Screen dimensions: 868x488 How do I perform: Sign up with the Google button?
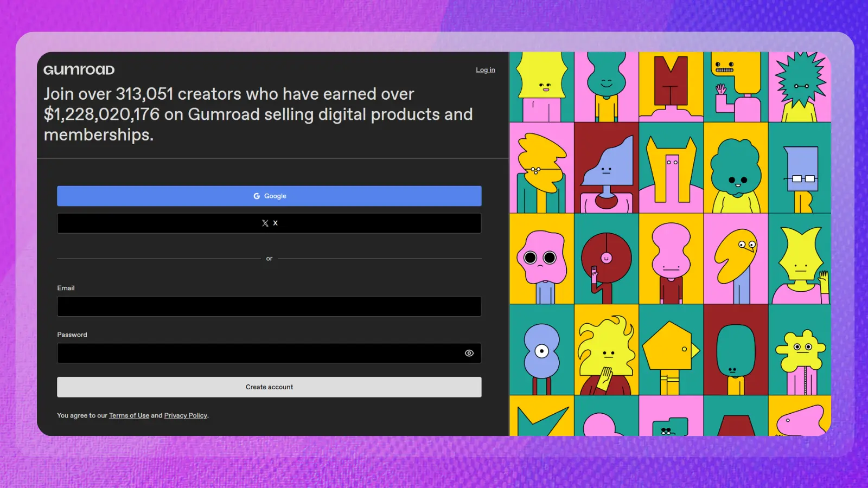click(x=269, y=196)
